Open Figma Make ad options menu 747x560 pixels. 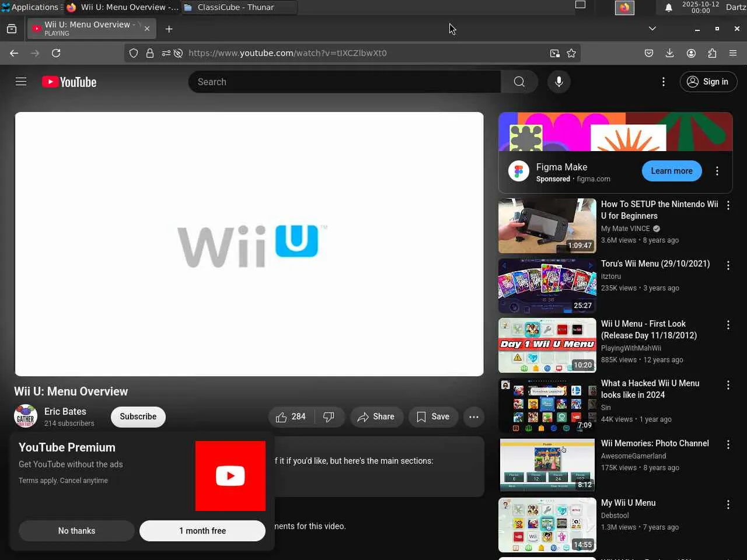717,171
